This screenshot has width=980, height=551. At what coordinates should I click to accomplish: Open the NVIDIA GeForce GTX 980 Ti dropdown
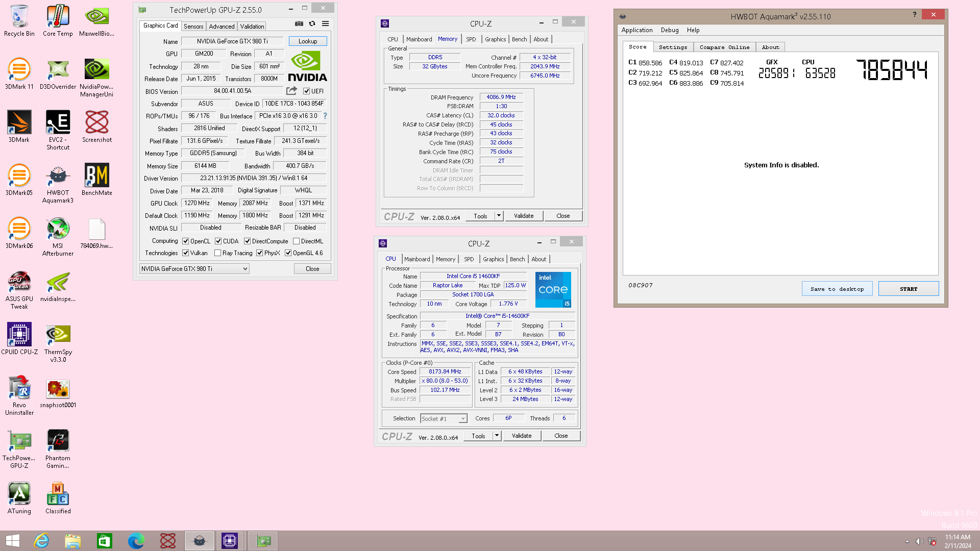point(194,269)
